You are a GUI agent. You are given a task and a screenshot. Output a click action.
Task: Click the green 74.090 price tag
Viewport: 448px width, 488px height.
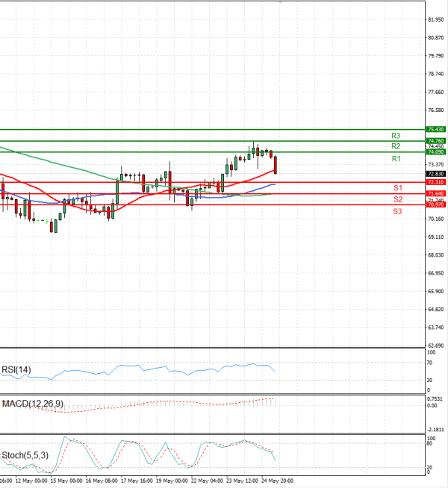coord(435,152)
